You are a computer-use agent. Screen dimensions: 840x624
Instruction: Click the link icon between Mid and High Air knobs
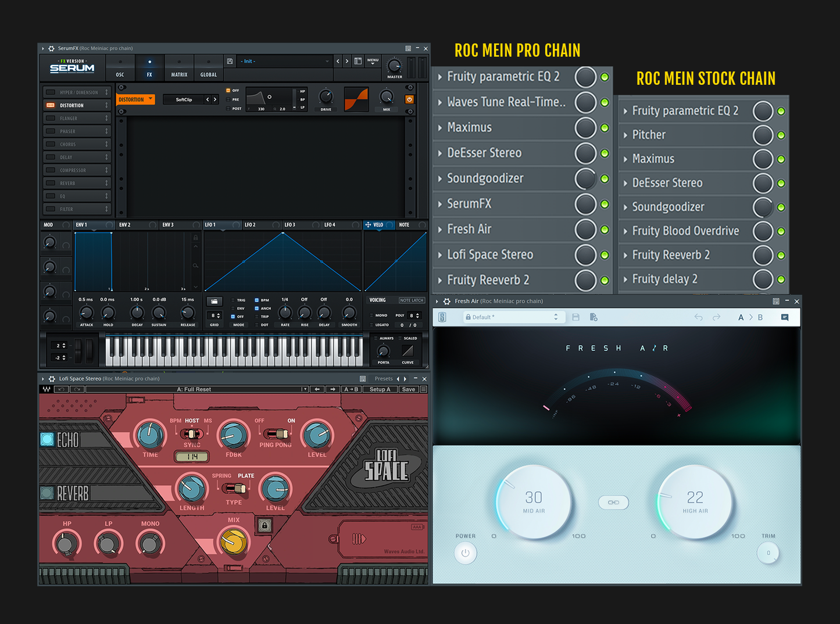pyautogui.click(x=613, y=502)
